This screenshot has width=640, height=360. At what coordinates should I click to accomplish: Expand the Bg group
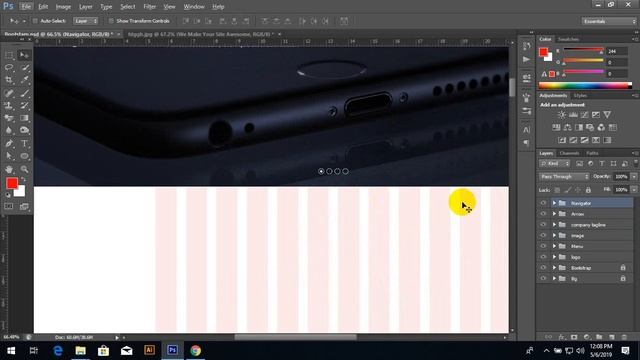coord(554,279)
